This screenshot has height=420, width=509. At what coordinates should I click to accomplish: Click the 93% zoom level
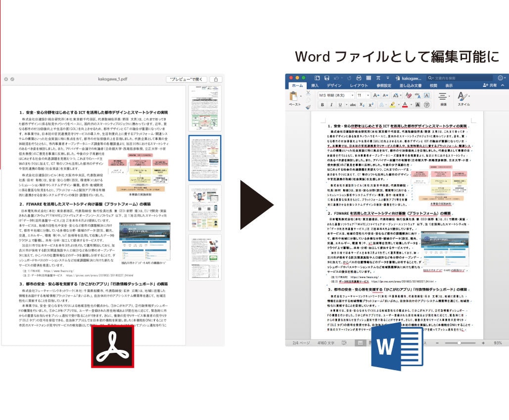[x=498, y=343]
